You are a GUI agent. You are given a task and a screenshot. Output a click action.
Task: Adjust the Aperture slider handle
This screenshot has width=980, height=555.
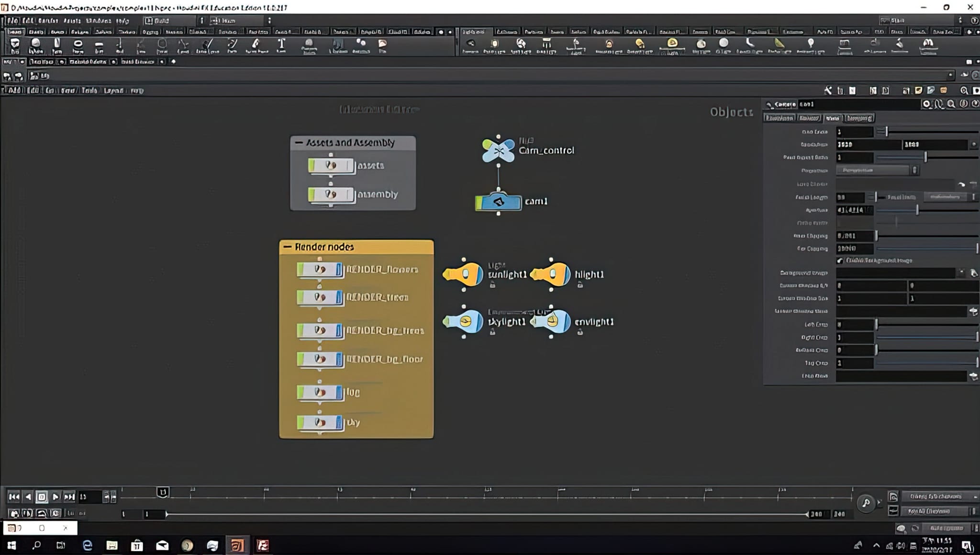pyautogui.click(x=917, y=210)
